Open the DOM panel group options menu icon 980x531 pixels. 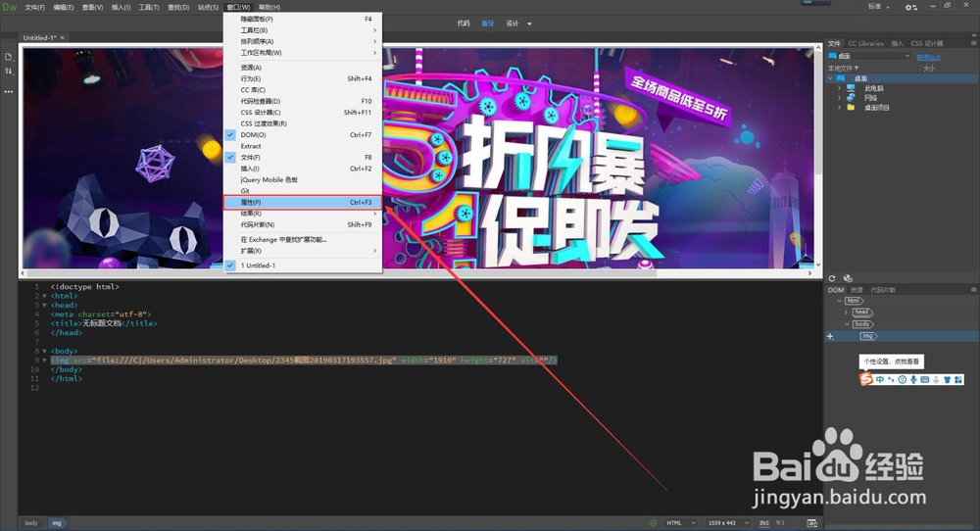pyautogui.click(x=973, y=290)
